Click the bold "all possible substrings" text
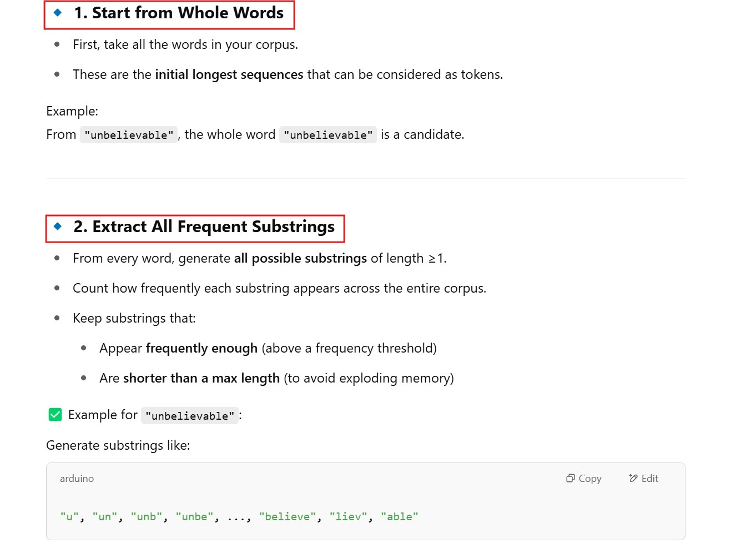This screenshot has width=756, height=553. 300,258
